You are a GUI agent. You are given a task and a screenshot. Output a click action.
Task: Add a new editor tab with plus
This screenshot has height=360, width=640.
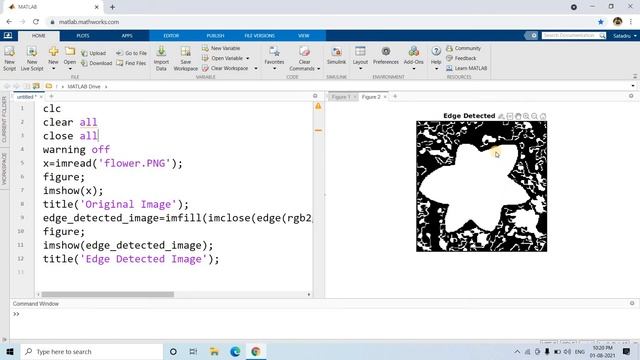51,96
